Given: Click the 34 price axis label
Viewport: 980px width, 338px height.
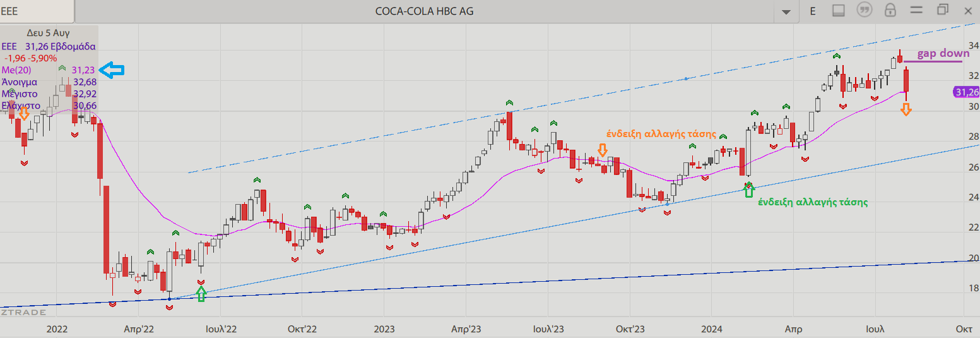Looking at the screenshot, I should (x=974, y=45).
